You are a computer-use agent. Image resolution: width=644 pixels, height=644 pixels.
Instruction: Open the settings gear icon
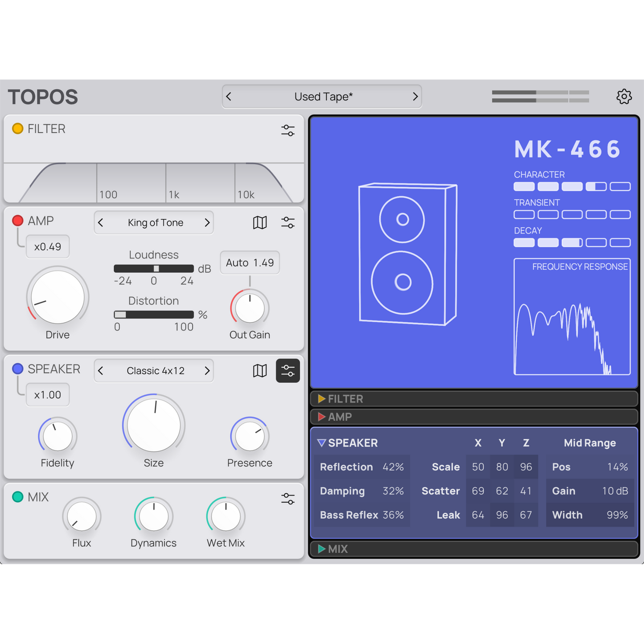[x=624, y=97]
